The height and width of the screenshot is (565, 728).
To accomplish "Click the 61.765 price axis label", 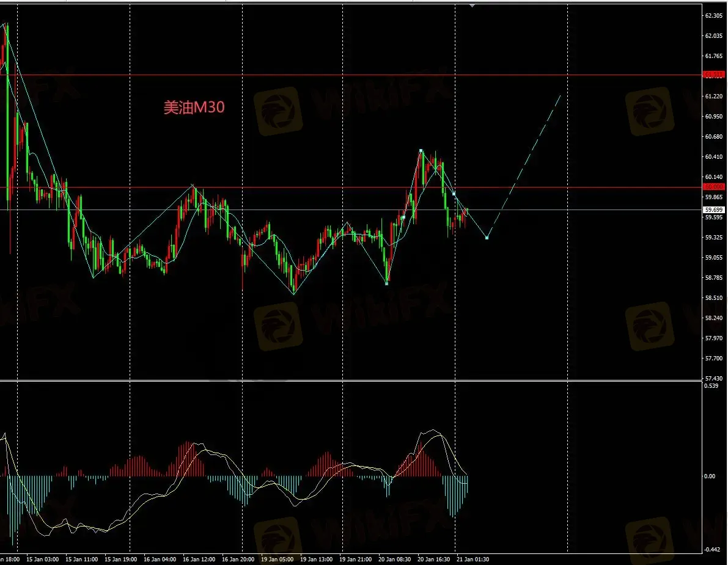I will (713, 56).
